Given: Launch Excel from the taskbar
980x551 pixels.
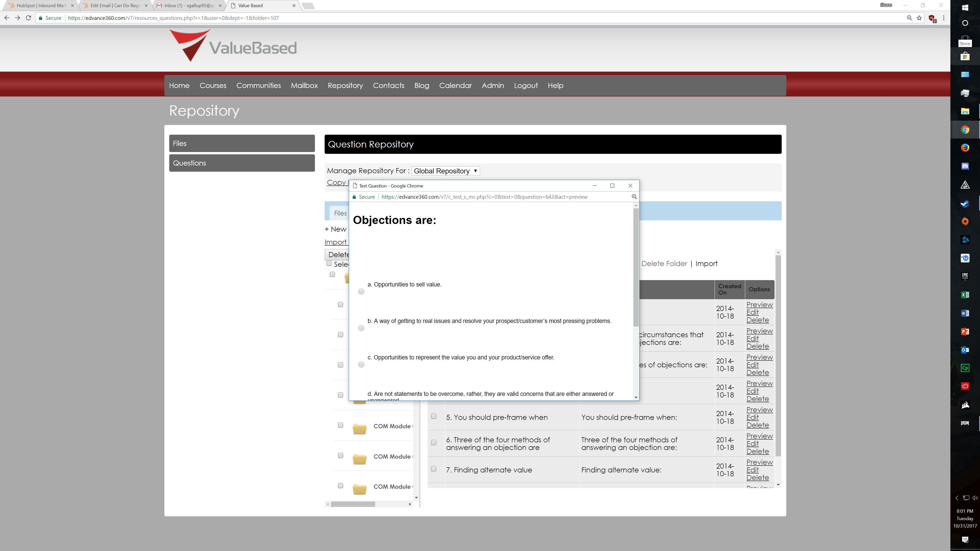Looking at the screenshot, I should point(965,295).
